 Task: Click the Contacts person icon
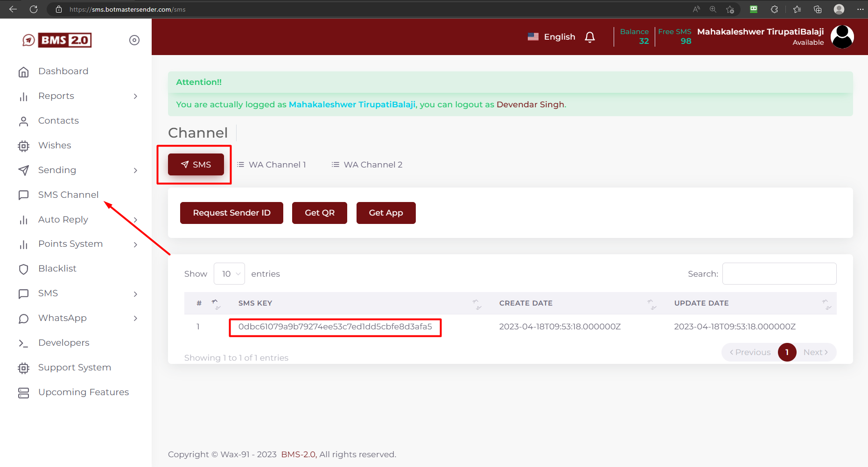coord(24,121)
